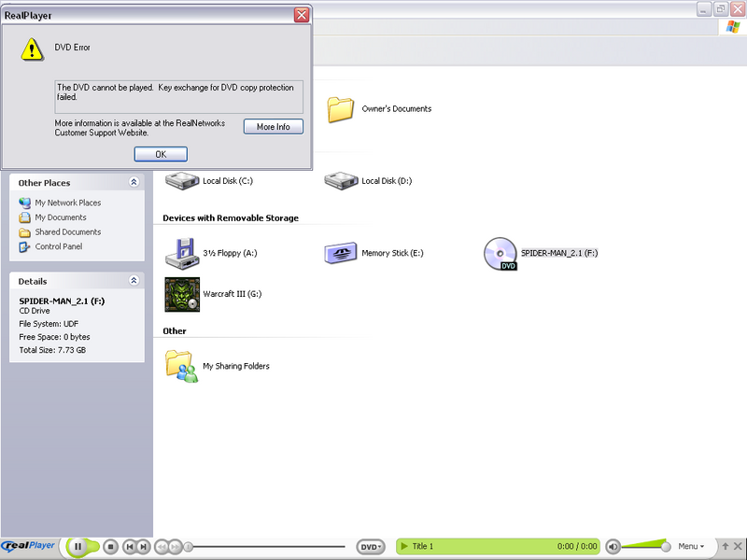Open My Documents link
This screenshot has width=747, height=560.
[x=61, y=217]
